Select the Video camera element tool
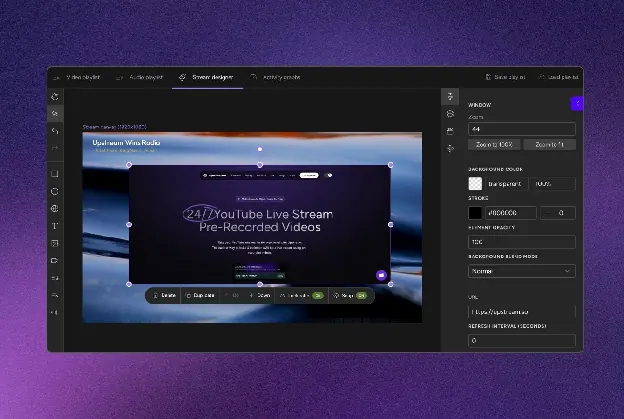The image size is (624, 419). pyautogui.click(x=55, y=261)
